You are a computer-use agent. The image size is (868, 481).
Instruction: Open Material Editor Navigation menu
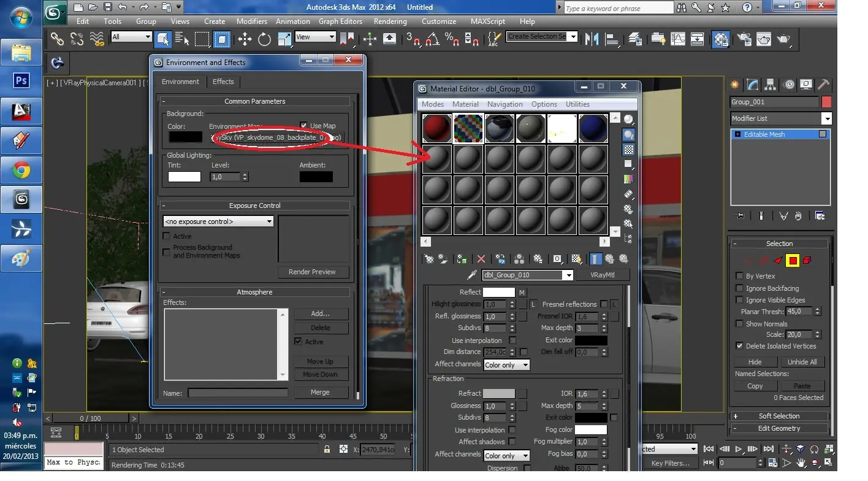pyautogui.click(x=505, y=104)
